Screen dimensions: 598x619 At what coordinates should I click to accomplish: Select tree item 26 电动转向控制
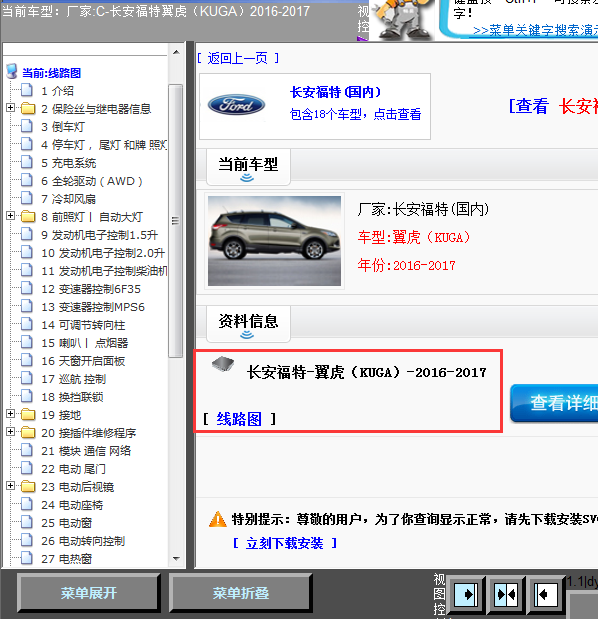pos(83,541)
